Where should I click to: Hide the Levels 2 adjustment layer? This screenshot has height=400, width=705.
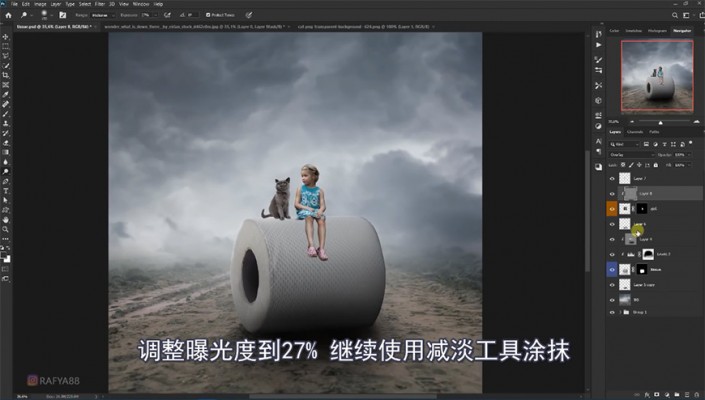[612, 254]
